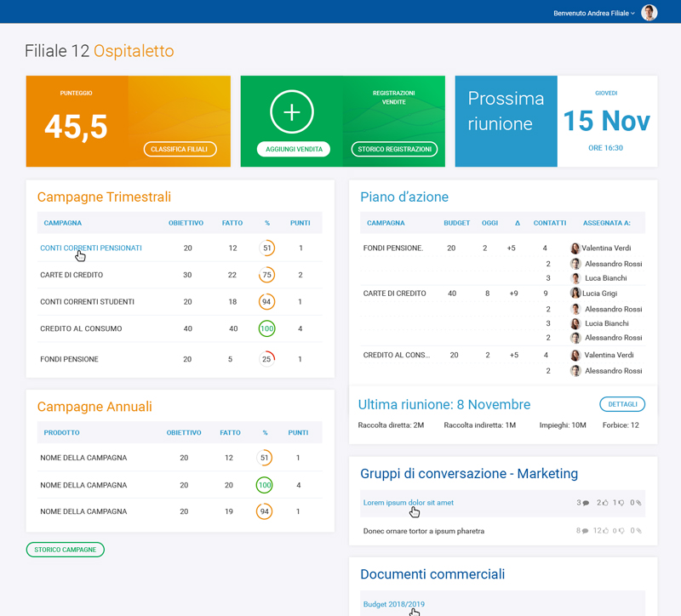
Task: Click attachment icon in Lorem ipsum row
Action: tap(638, 503)
